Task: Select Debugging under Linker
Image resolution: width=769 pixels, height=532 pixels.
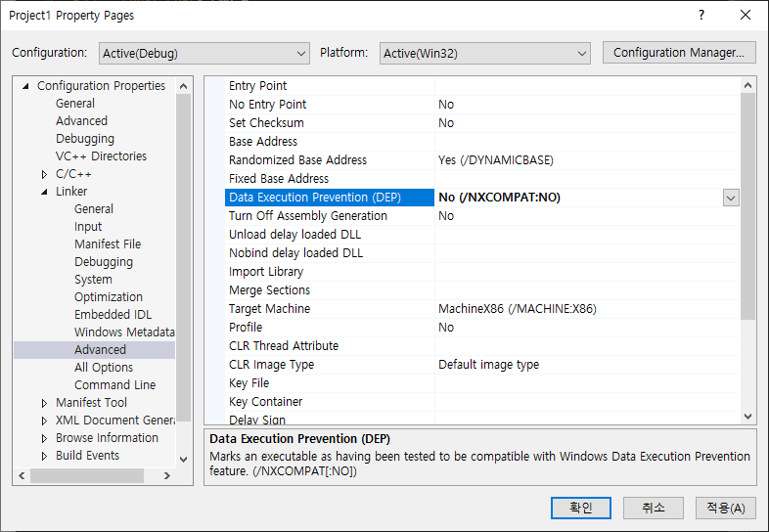Action: [104, 262]
